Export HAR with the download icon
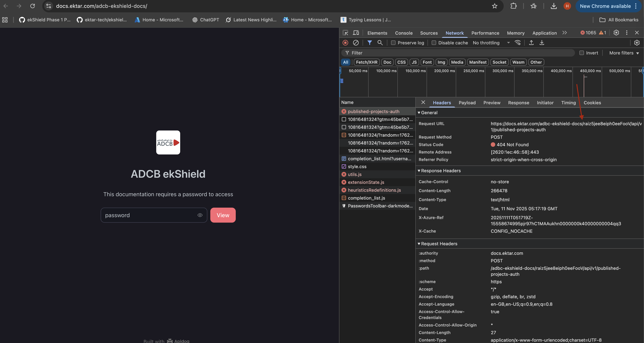This screenshot has width=644, height=343. point(541,43)
